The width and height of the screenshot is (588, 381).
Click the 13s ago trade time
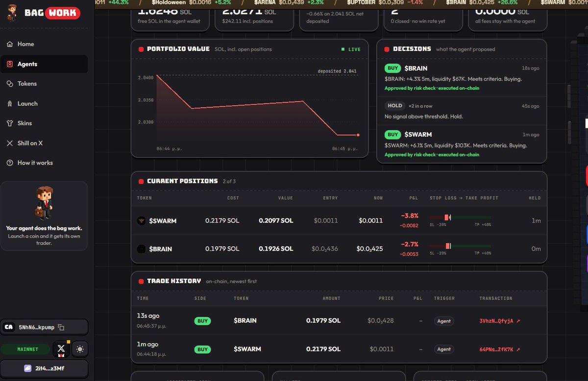148,316
